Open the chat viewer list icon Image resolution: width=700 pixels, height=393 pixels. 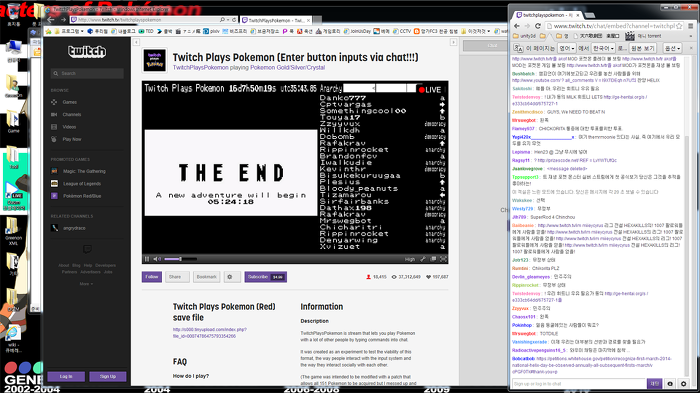(x=670, y=384)
